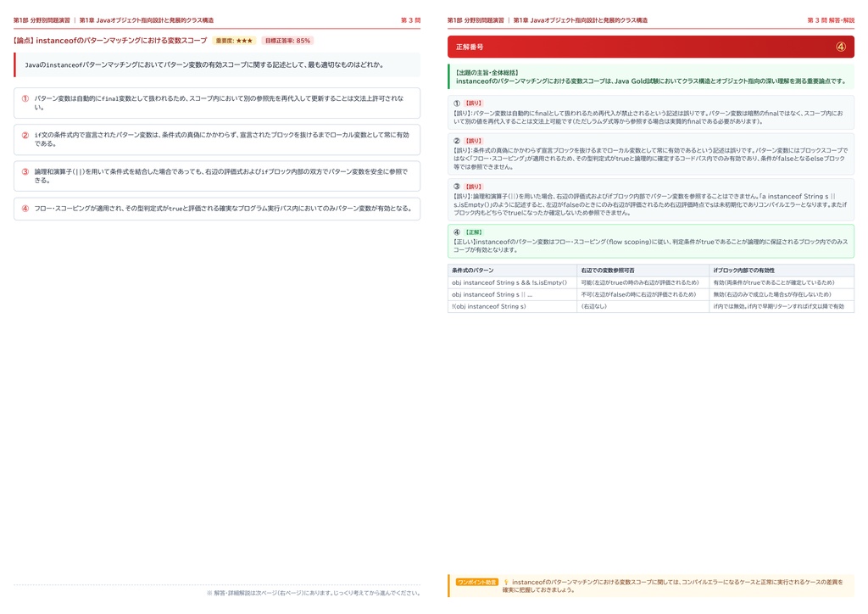Image resolution: width=868 pixels, height=614 pixels.
Task: Click the 【誤り】 tag next to explanation ②
Action: [473, 141]
